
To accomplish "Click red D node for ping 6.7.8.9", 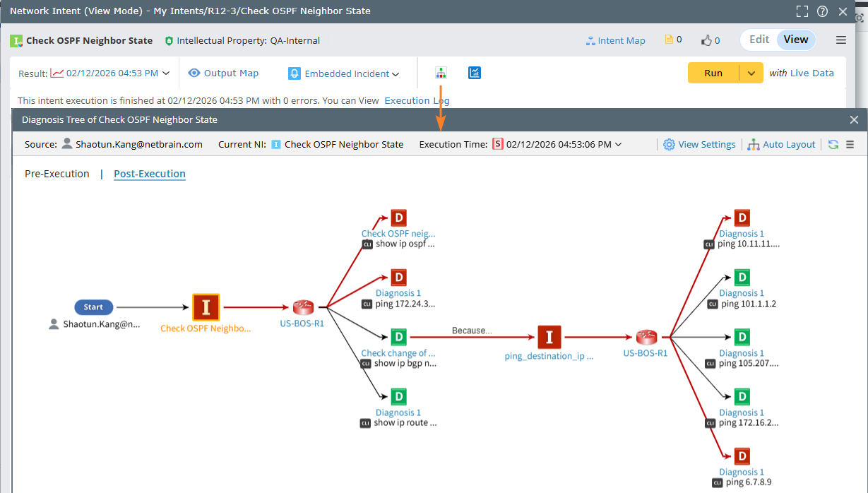I will click(742, 456).
